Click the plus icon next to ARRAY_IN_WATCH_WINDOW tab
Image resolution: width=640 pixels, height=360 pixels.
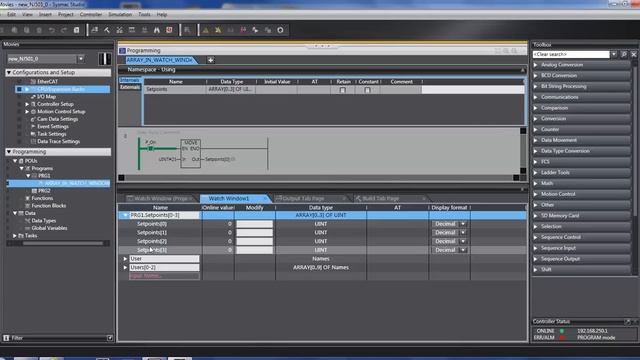(210, 60)
